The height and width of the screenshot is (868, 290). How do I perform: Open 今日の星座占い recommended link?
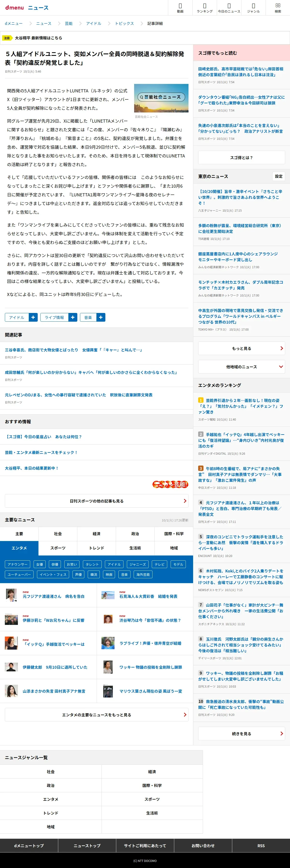click(43, 437)
